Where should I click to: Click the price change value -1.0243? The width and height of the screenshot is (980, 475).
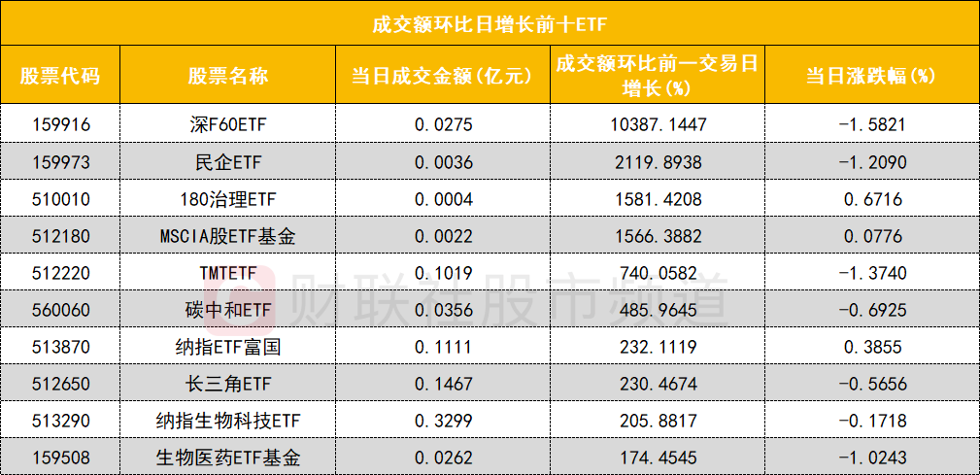coord(870,457)
